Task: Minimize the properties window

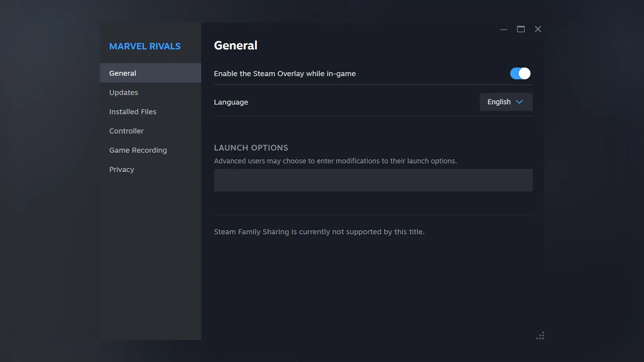Action: 504,29
